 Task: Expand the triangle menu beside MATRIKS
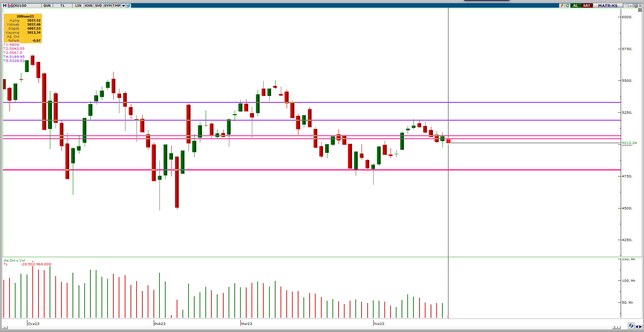tap(626, 6)
